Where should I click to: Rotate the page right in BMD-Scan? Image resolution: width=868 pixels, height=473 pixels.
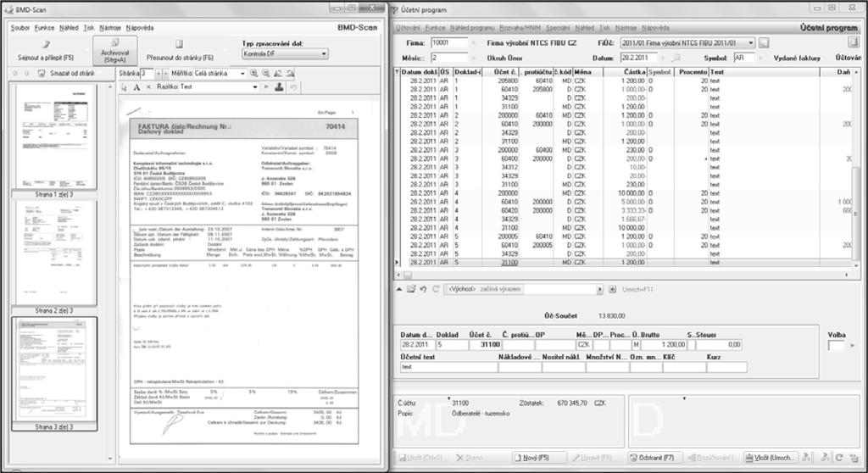tap(290, 73)
